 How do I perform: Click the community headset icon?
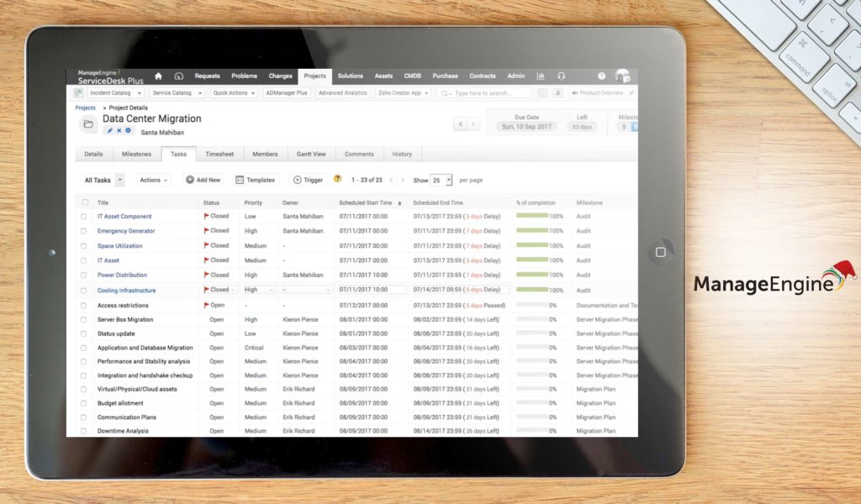pos(560,76)
